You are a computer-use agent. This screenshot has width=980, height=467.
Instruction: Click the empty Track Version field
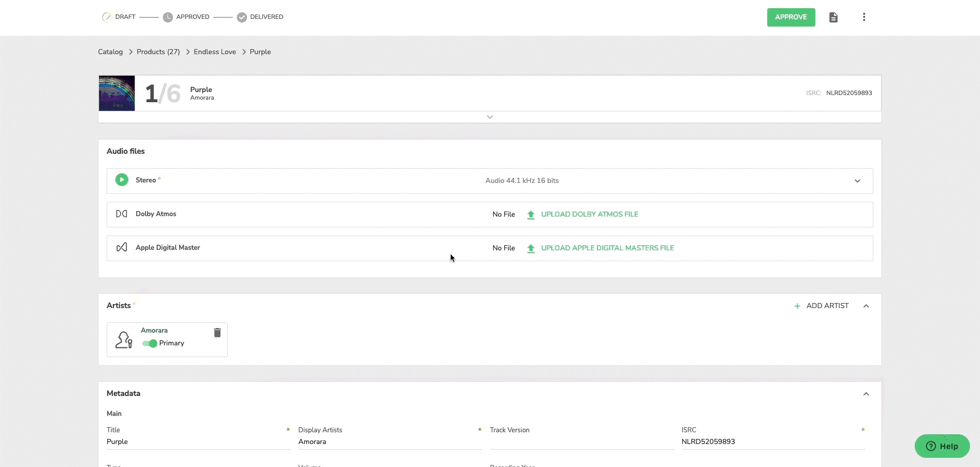(581, 442)
